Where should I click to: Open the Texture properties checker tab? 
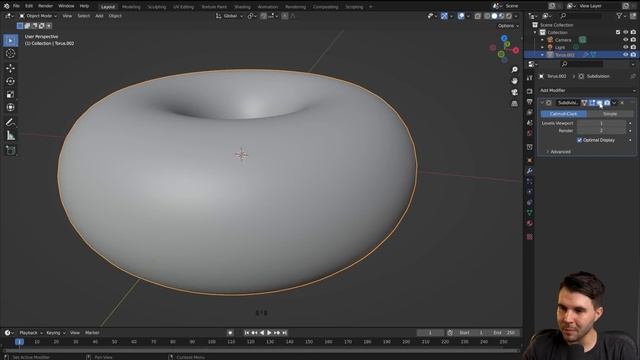529,237
